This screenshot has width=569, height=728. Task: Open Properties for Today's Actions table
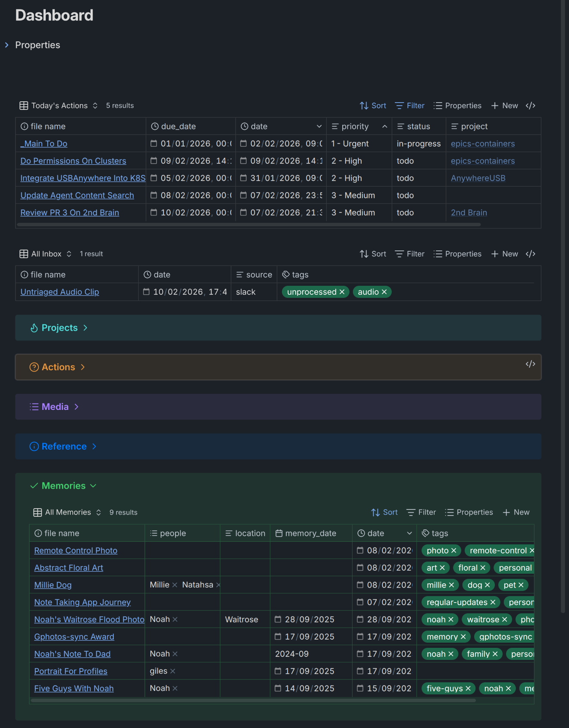pos(457,106)
